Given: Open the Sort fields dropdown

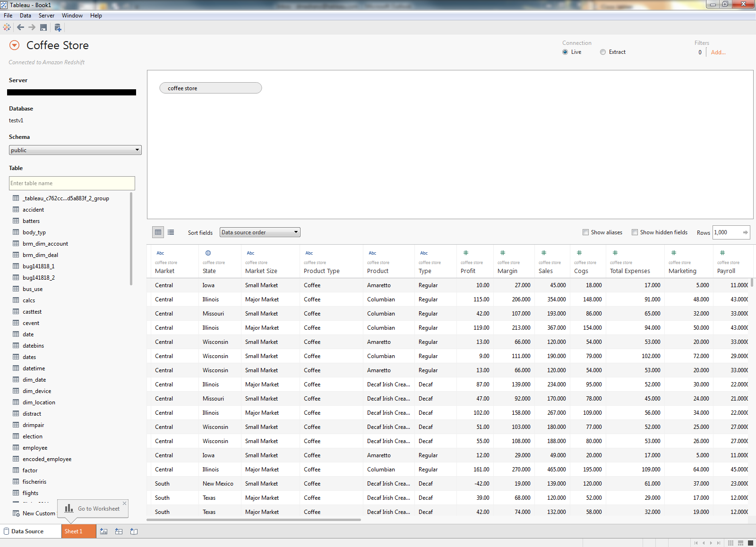Looking at the screenshot, I should (x=259, y=232).
